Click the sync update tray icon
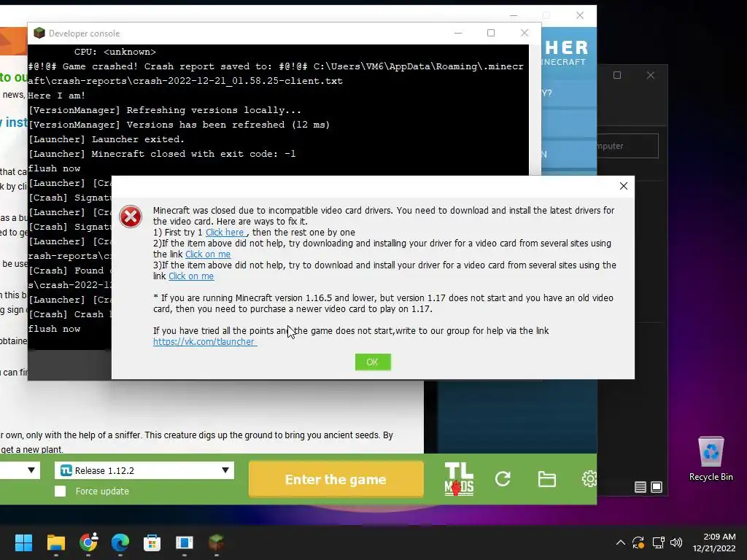 [x=638, y=542]
